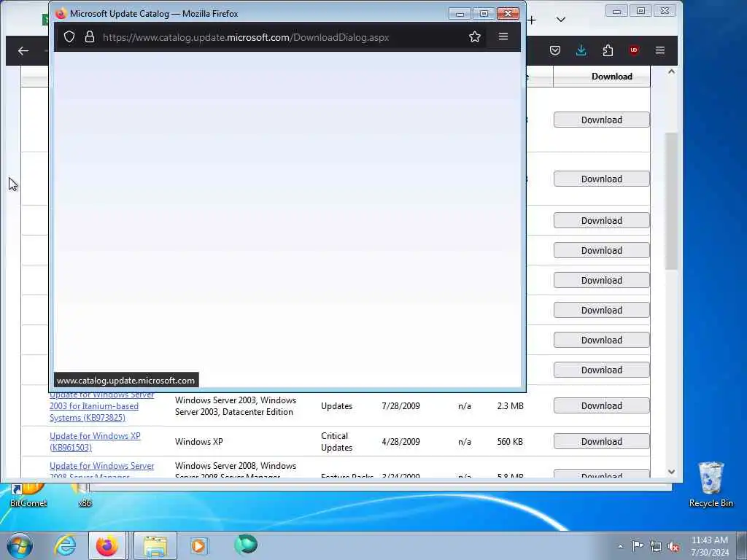This screenshot has height=560, width=747.
Task: Click the vertical scrollbar thumb
Action: click(x=671, y=201)
